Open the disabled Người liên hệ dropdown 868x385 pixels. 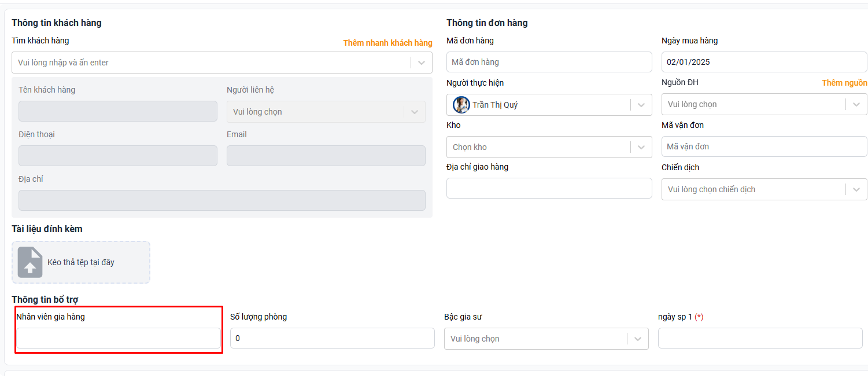click(414, 112)
